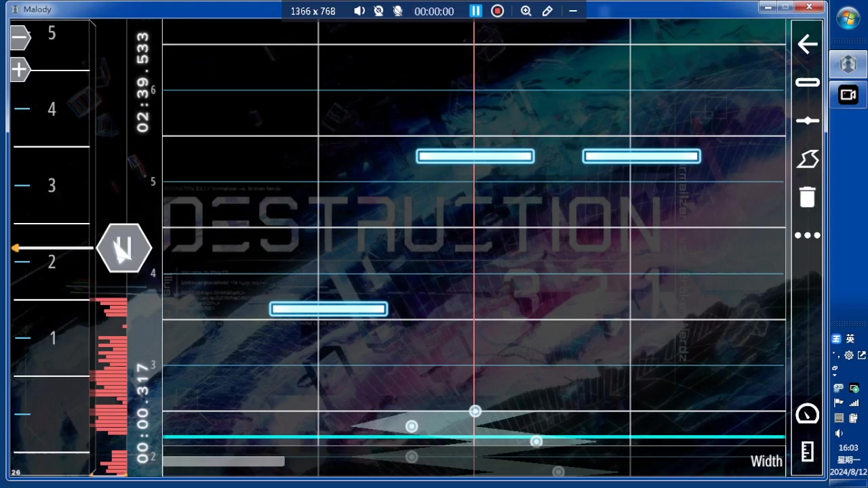Click the hexagonal playhead handle
Screen dimensions: 868x488
(x=123, y=248)
